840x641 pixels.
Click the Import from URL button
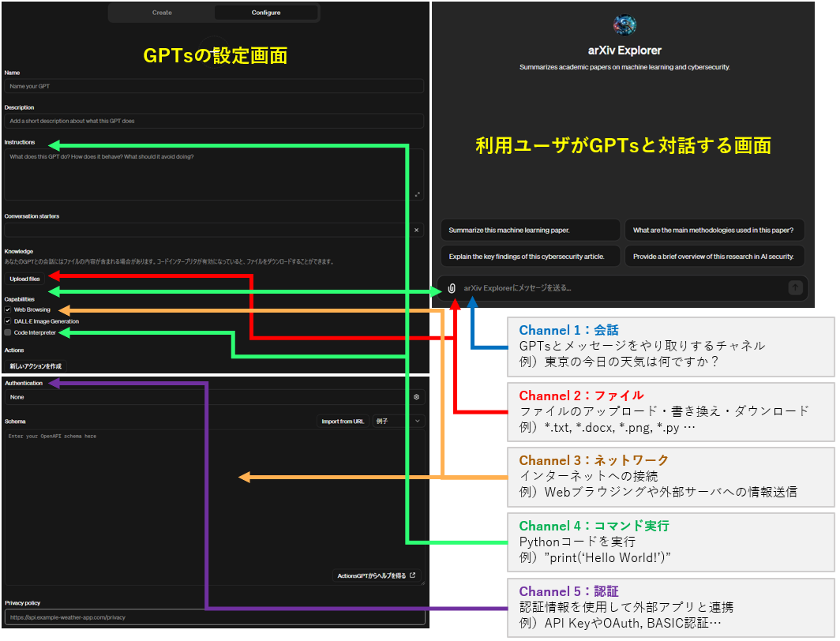[x=343, y=421]
